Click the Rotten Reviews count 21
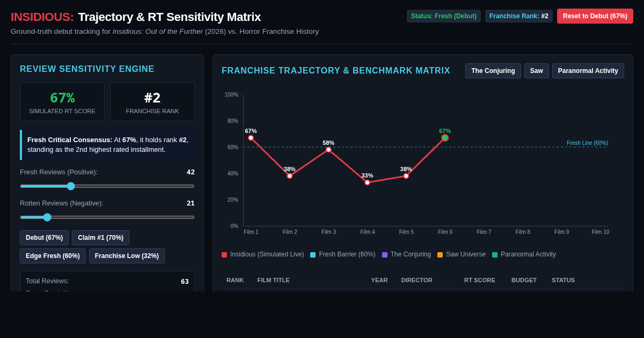Screen dimensions: 644x338 pyautogui.click(x=191, y=203)
